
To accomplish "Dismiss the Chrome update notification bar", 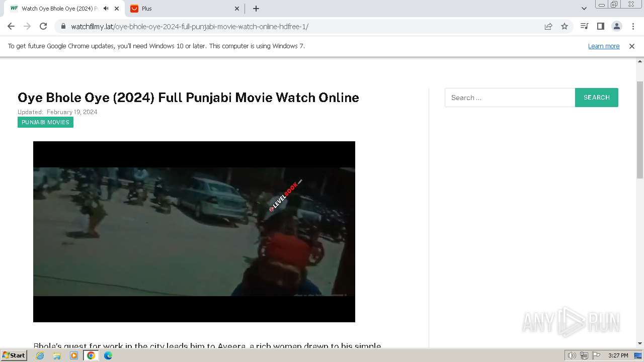I will pos(632,46).
